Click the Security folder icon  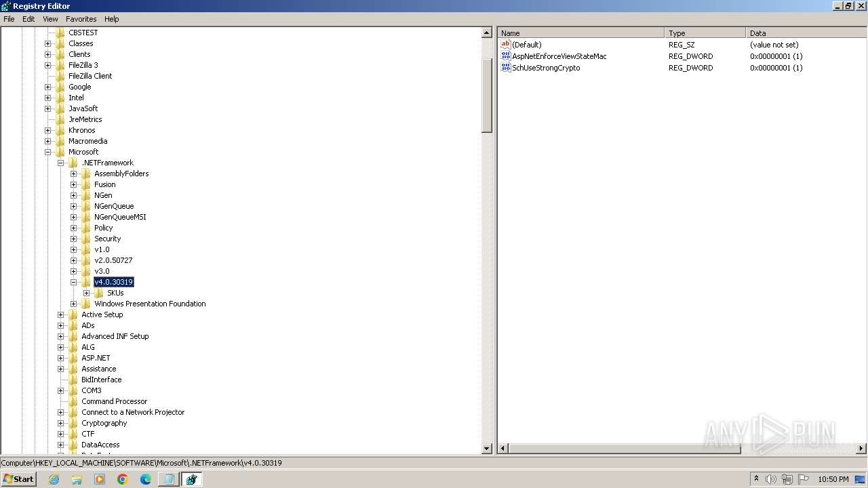coord(86,239)
